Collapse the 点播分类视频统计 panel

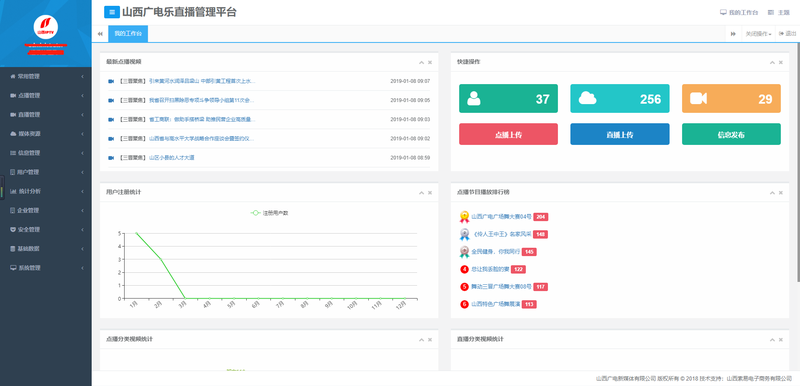click(421, 340)
